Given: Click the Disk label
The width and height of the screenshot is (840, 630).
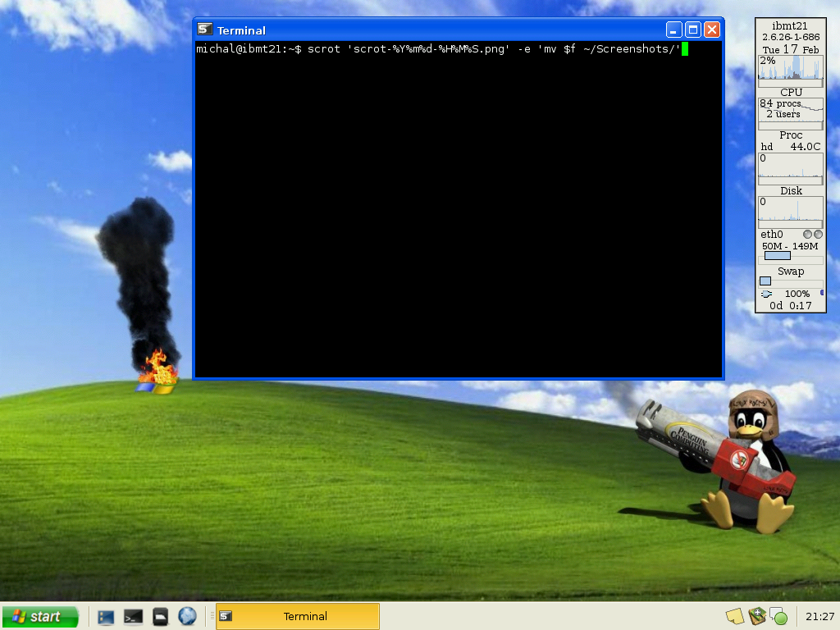Looking at the screenshot, I should (x=791, y=190).
